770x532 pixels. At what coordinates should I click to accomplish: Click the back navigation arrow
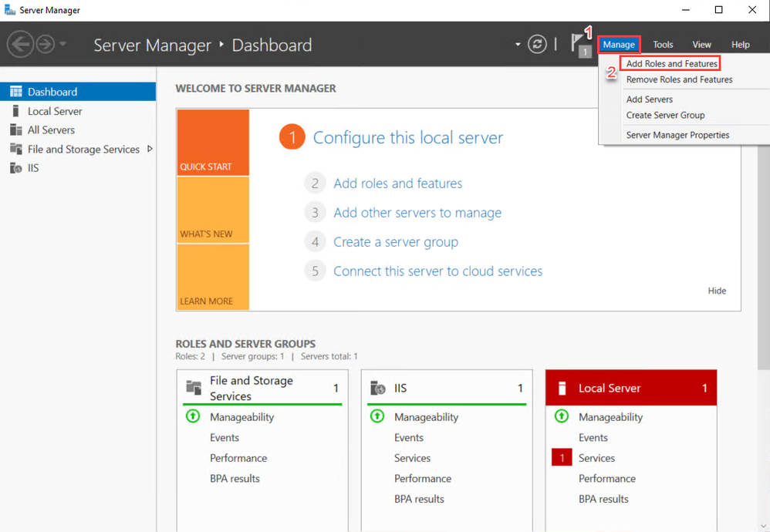pos(21,45)
